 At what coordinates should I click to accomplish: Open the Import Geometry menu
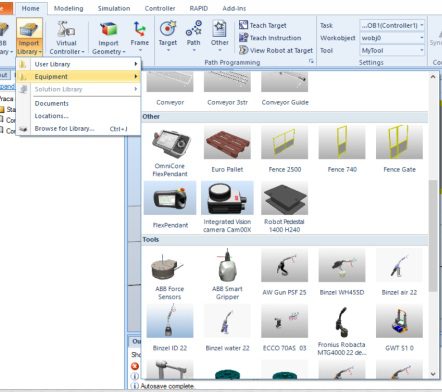[x=108, y=37]
